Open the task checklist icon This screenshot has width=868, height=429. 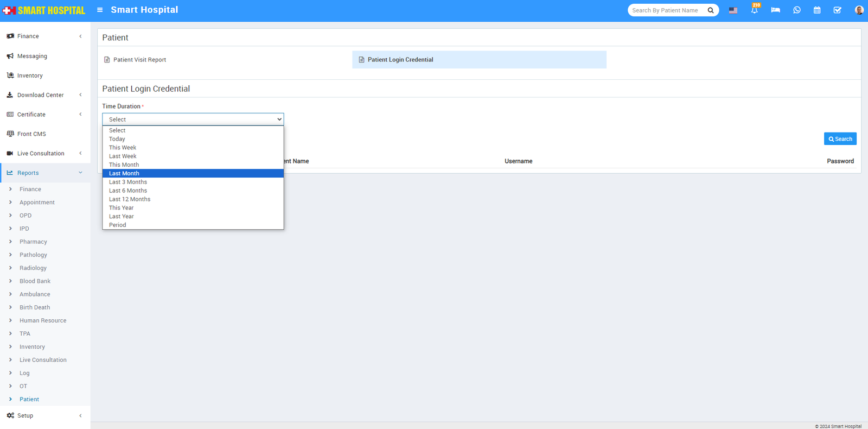click(837, 10)
